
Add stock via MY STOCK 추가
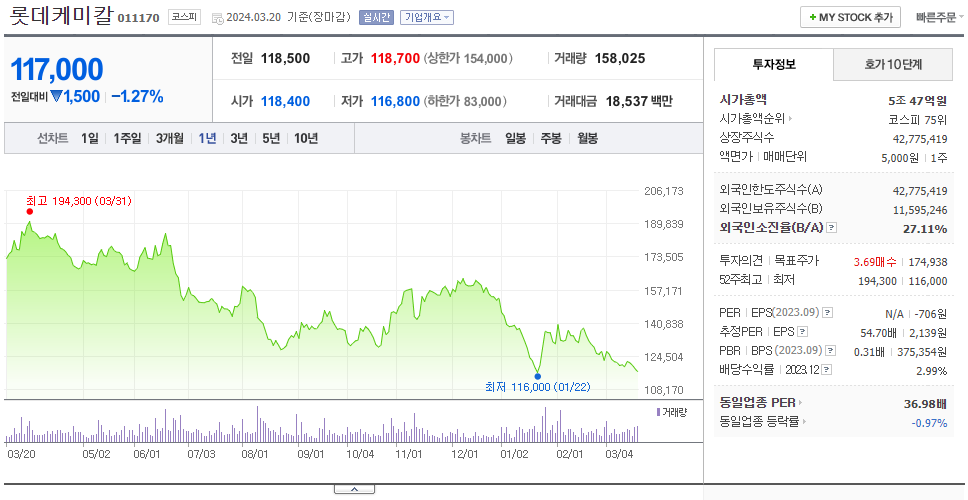[x=850, y=17]
